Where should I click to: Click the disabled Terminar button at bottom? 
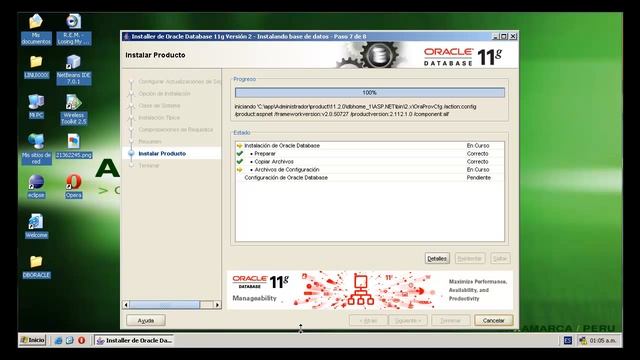click(451, 320)
